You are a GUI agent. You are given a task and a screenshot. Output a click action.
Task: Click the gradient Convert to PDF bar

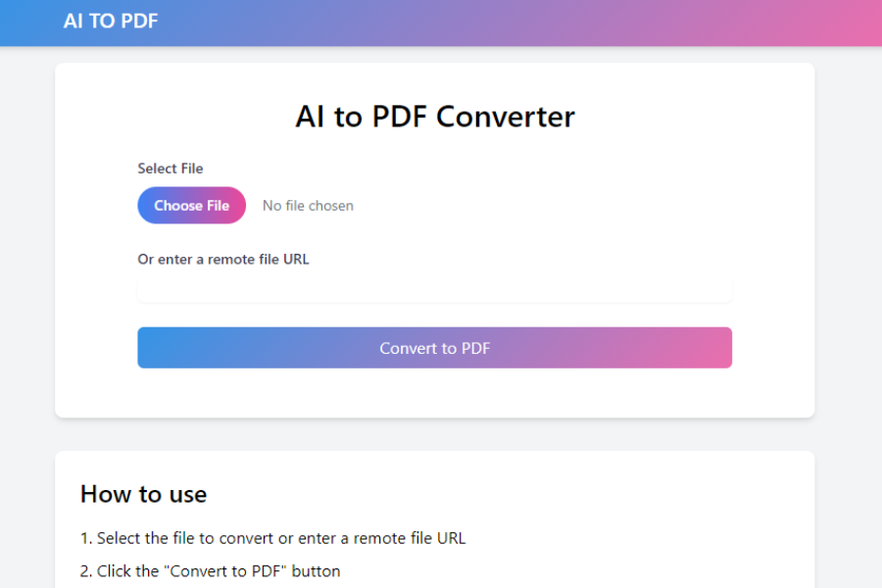pyautogui.click(x=434, y=348)
